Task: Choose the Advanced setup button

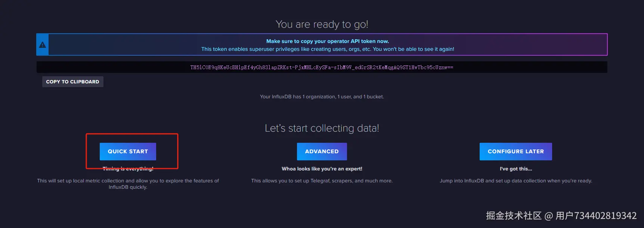Action: [322, 151]
